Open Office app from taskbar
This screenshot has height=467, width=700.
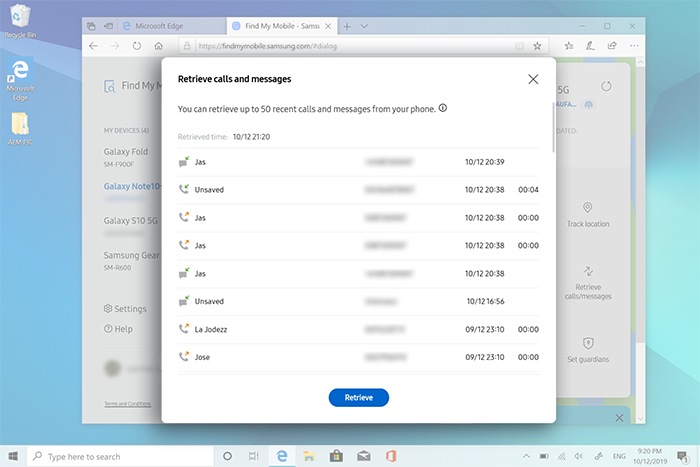[x=391, y=456]
